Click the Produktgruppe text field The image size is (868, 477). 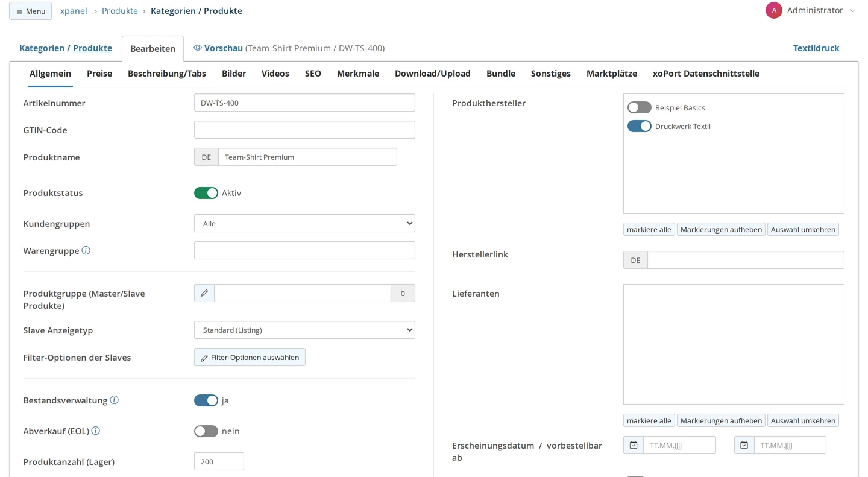[x=303, y=293]
